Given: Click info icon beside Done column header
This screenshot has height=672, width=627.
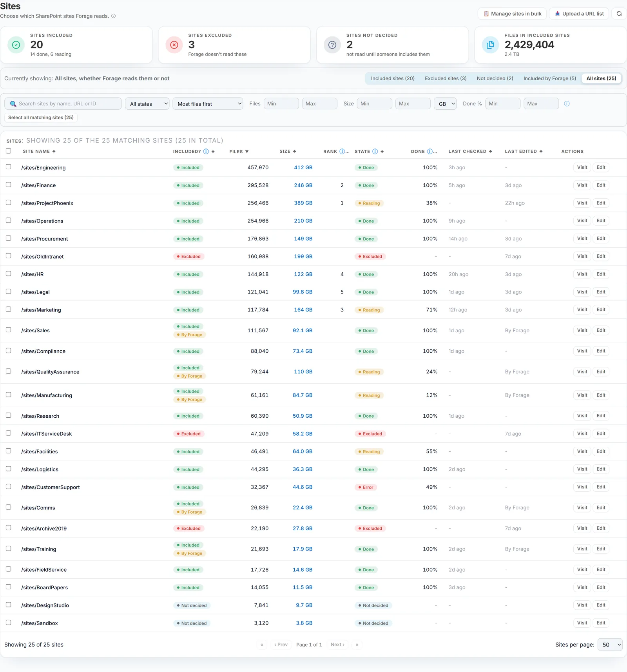Looking at the screenshot, I should (x=430, y=151).
